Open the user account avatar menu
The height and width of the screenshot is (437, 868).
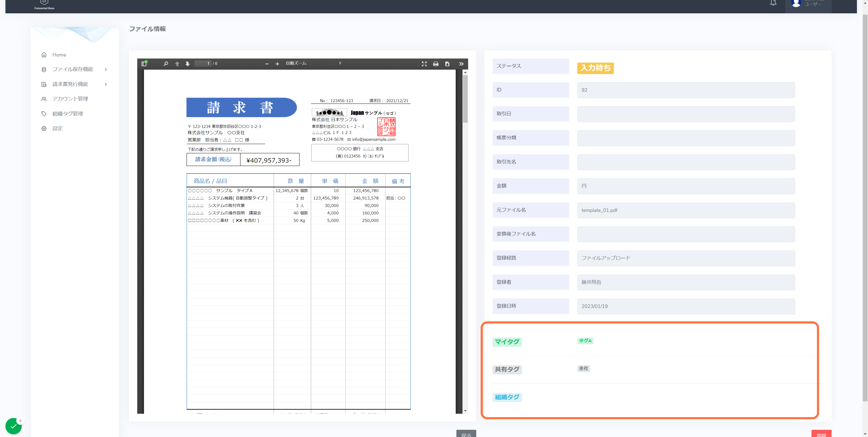coord(796,3)
